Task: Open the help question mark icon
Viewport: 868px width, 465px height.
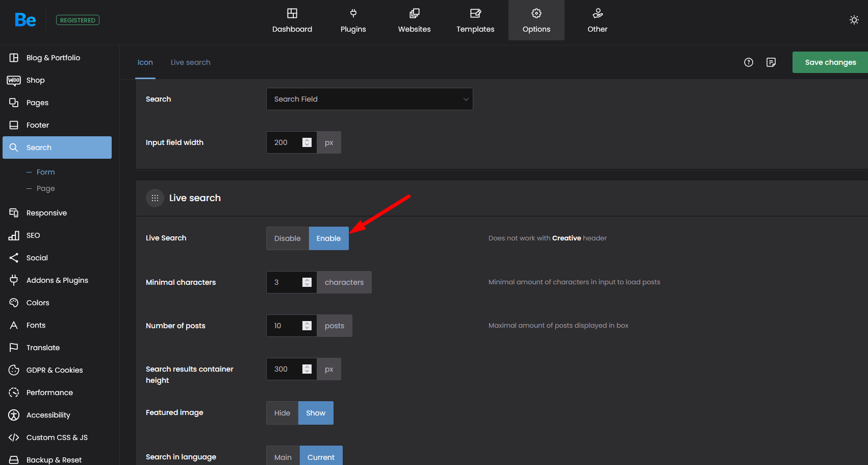Action: (x=749, y=62)
